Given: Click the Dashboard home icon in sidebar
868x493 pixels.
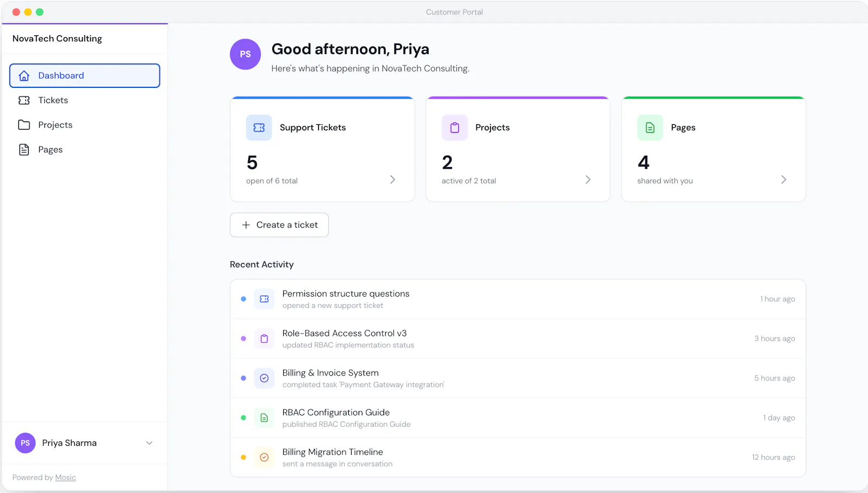Looking at the screenshot, I should (x=24, y=76).
